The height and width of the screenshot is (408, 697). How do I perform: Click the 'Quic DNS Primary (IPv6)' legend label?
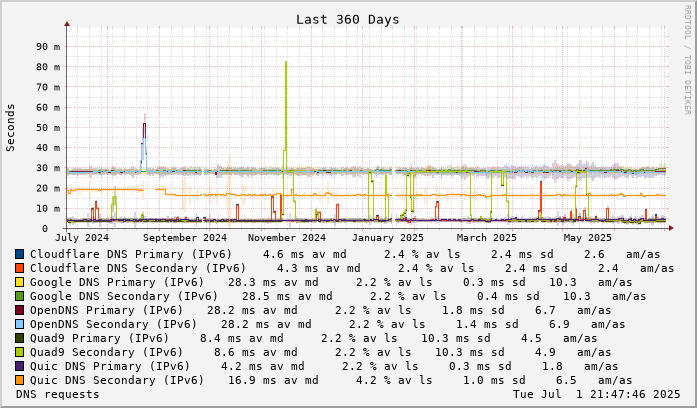110,366
